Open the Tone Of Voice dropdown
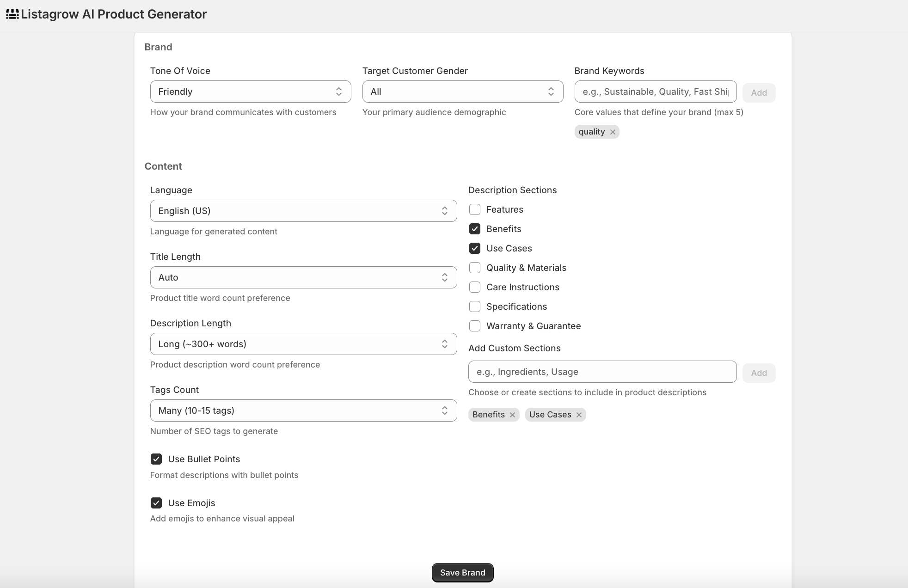908x588 pixels. [x=250, y=92]
